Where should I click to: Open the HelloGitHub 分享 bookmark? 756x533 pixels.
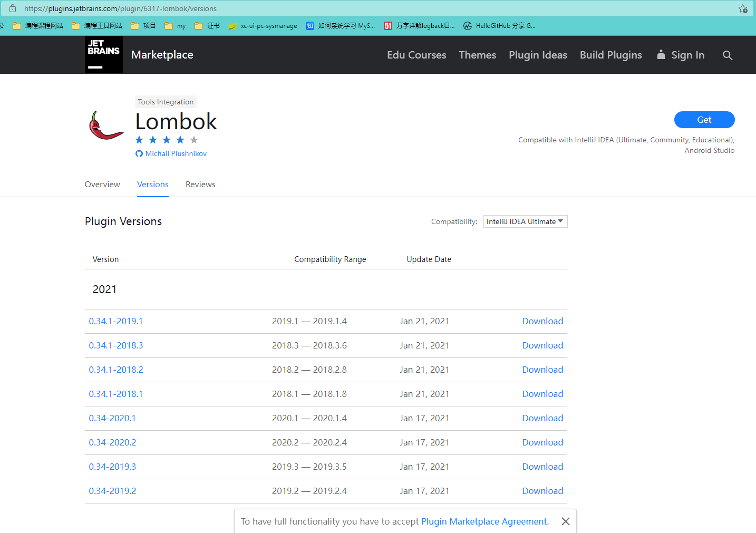(499, 26)
